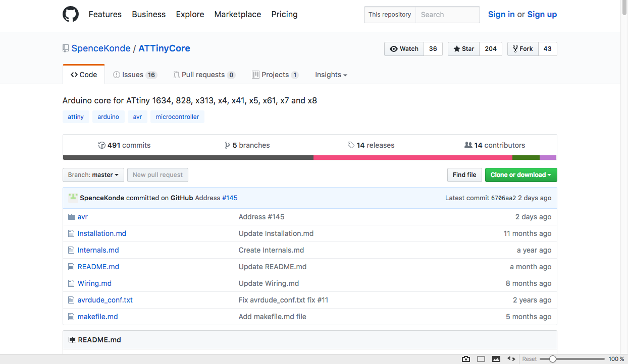
Task: Click the GitHub octocat logo
Action: [71, 14]
